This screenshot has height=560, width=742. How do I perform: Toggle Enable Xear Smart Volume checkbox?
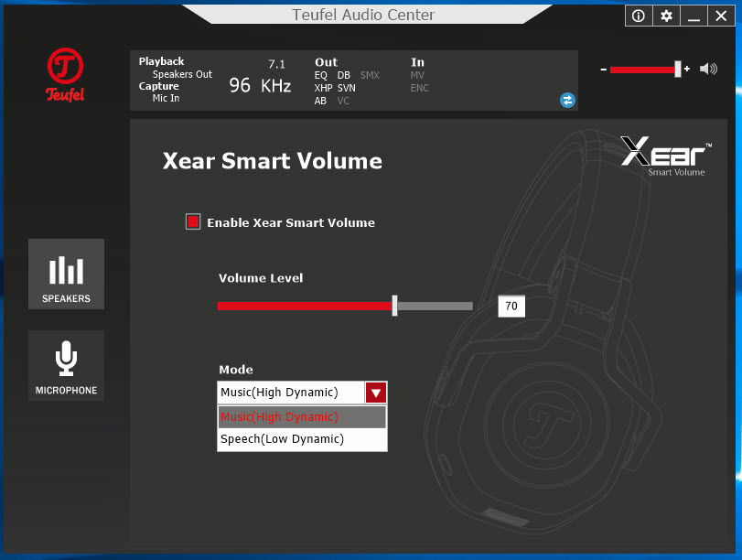tap(193, 221)
